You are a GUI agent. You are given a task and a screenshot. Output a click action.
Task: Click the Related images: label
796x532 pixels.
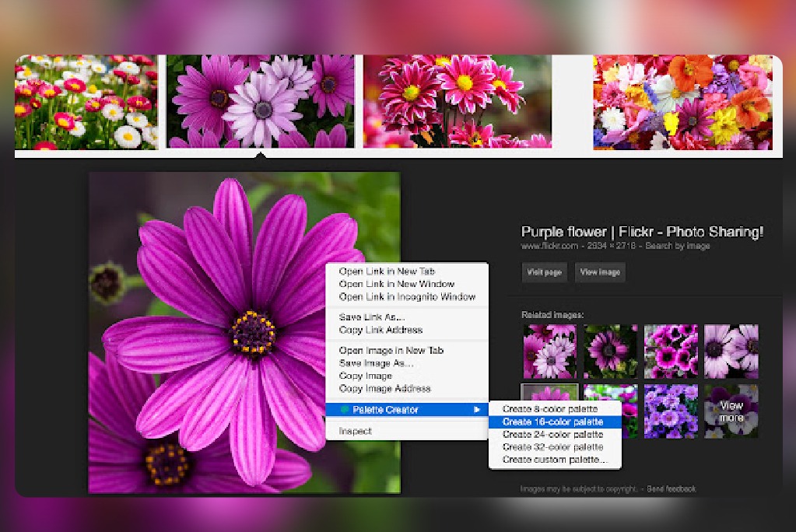coord(552,315)
